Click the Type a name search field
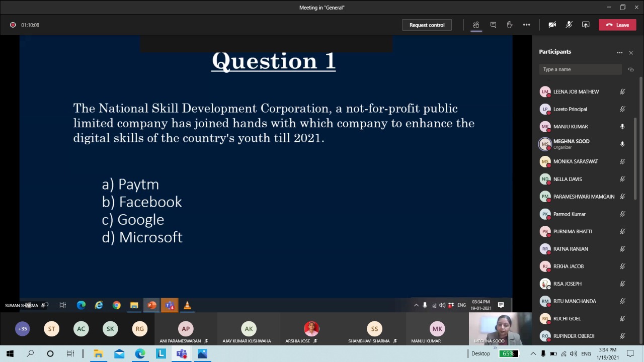644x362 pixels. 580,69
